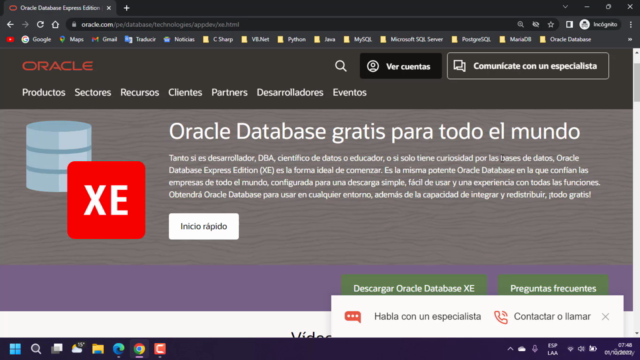Expand the Microsoft SQL Server bookmarks folder
The image size is (640, 360).
[411, 39]
